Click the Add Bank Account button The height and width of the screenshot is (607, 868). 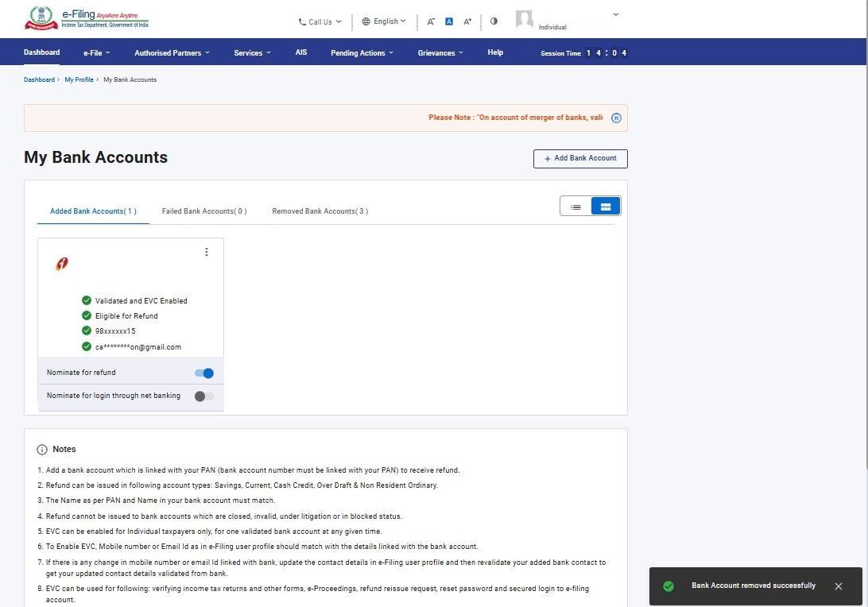[580, 158]
